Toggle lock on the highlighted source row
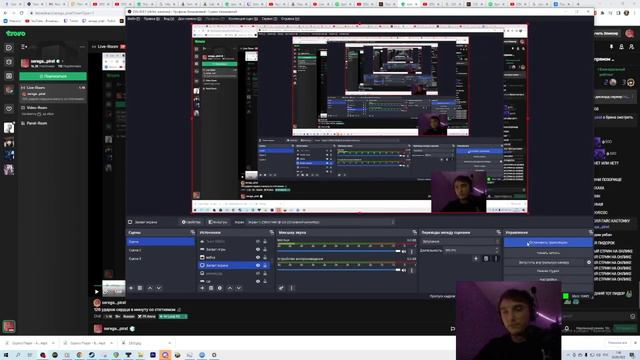Viewport: 640px width, 360px height. pos(265,265)
